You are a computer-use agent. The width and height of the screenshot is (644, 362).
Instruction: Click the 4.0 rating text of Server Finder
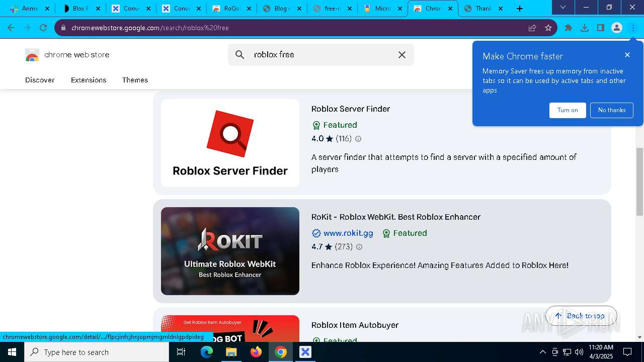317,139
